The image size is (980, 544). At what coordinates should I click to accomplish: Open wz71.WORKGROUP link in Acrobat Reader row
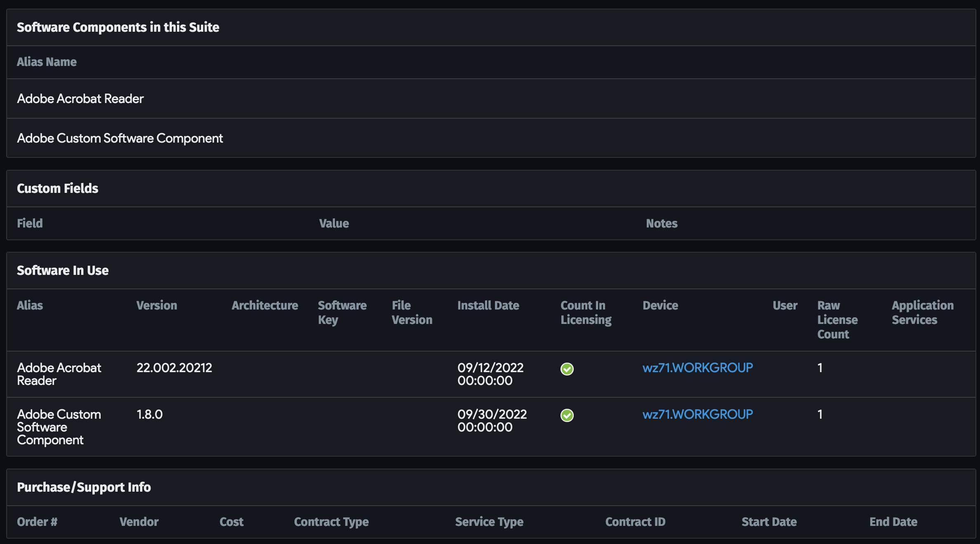(x=697, y=368)
